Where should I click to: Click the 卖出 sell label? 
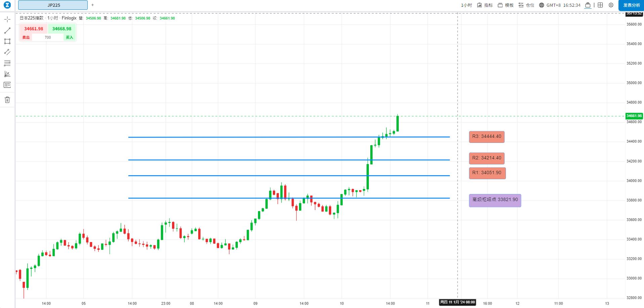[26, 37]
